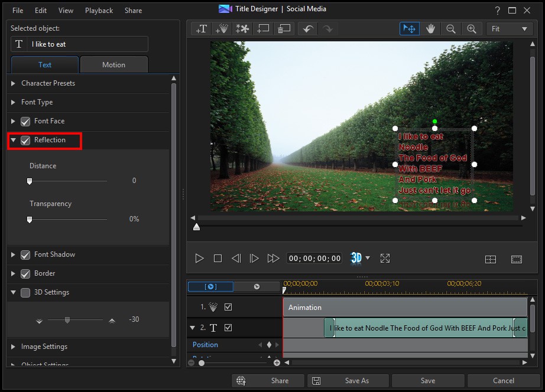Play the title preview

pyautogui.click(x=199, y=259)
